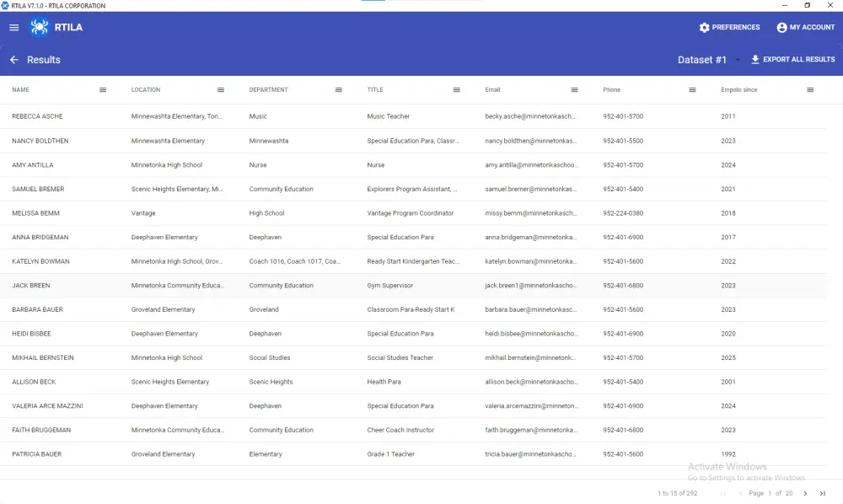The height and width of the screenshot is (504, 843).
Task: Click the jack.breen1 email cell
Action: tap(530, 286)
